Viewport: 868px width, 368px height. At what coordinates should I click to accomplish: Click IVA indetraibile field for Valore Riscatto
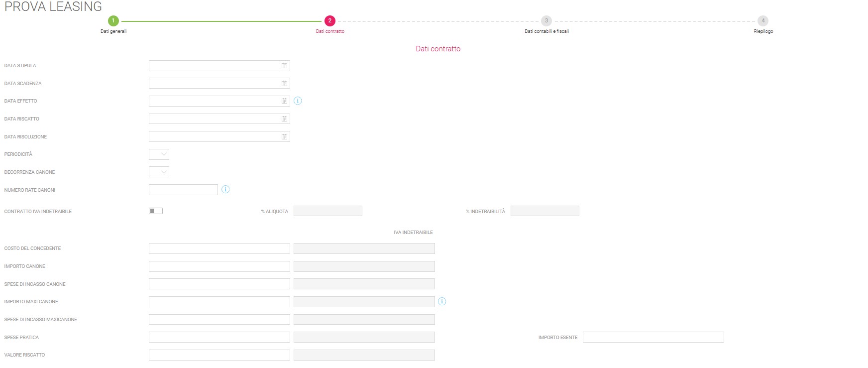coord(364,355)
